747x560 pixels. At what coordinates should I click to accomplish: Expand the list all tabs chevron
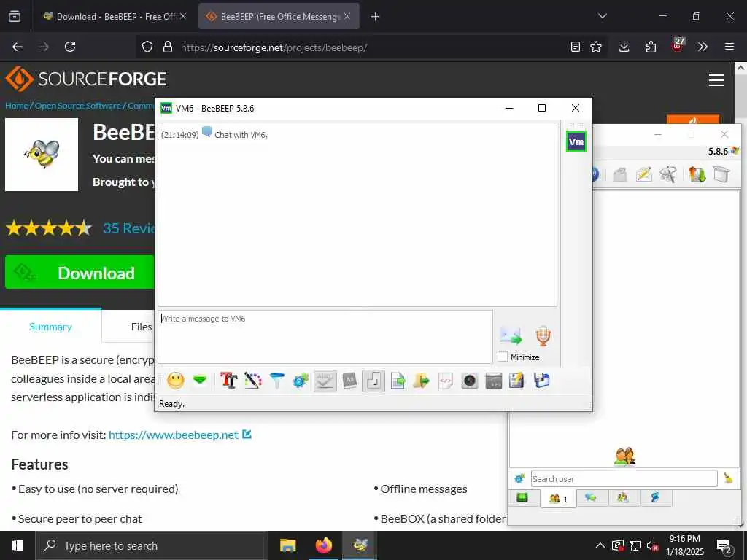click(x=602, y=16)
